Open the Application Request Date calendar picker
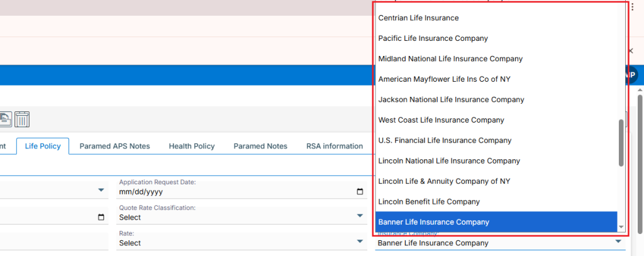The width and height of the screenshot is (644, 256). pos(360,192)
